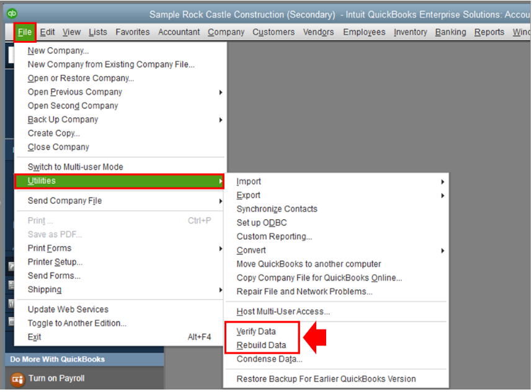Click the QuickBooks logo in title bar

[x=12, y=13]
